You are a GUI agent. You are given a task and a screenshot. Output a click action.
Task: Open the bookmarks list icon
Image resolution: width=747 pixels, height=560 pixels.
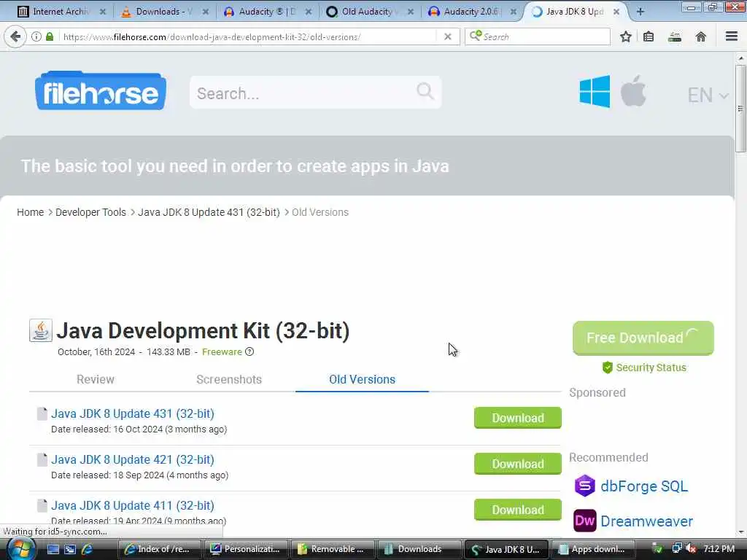(649, 36)
